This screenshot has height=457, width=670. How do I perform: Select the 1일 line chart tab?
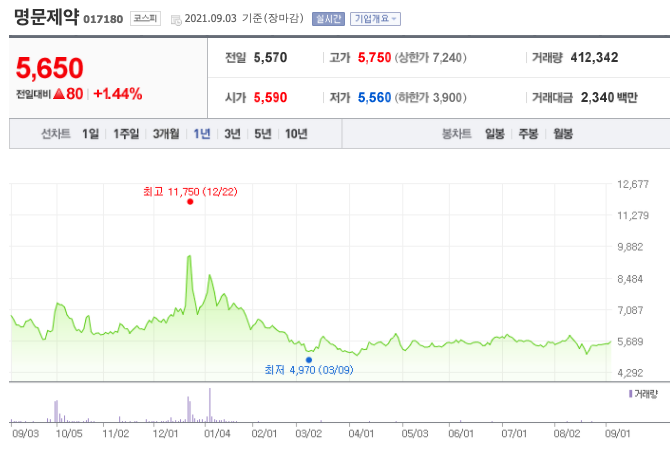point(90,134)
